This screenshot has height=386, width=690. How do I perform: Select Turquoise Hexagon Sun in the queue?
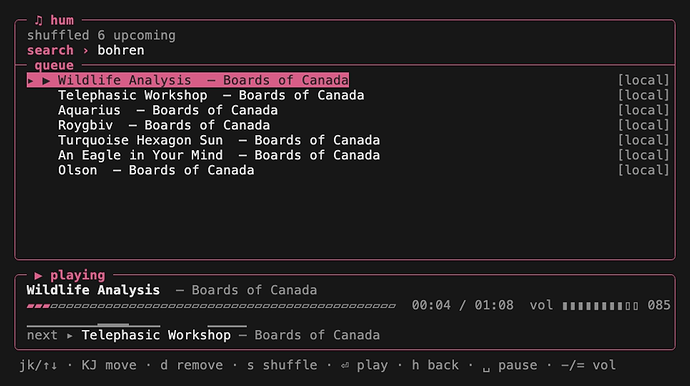pyautogui.click(x=219, y=140)
